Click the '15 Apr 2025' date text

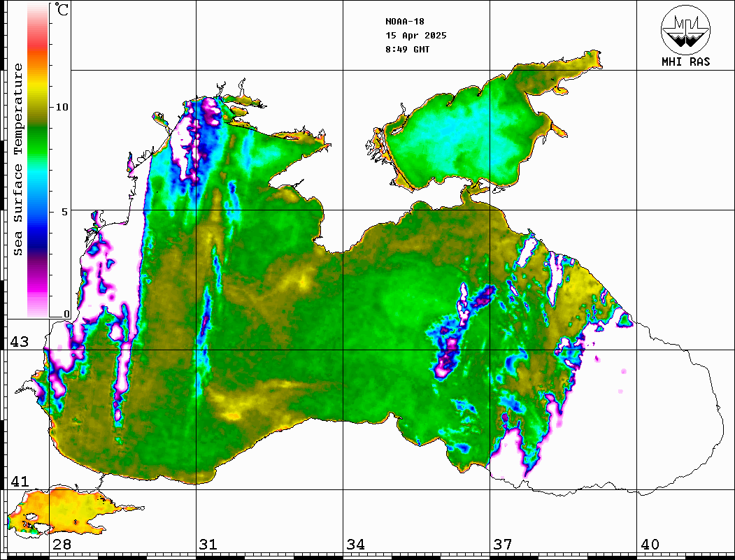click(416, 36)
